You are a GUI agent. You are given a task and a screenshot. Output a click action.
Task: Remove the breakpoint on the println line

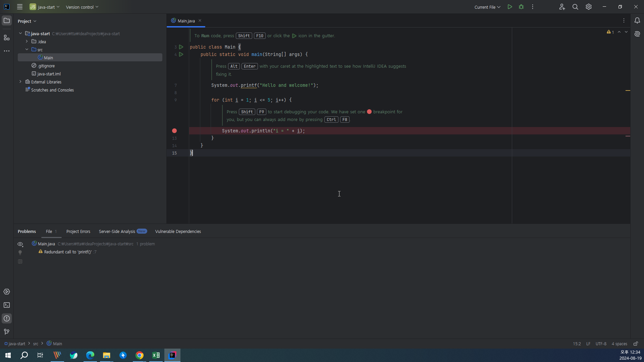click(x=174, y=131)
